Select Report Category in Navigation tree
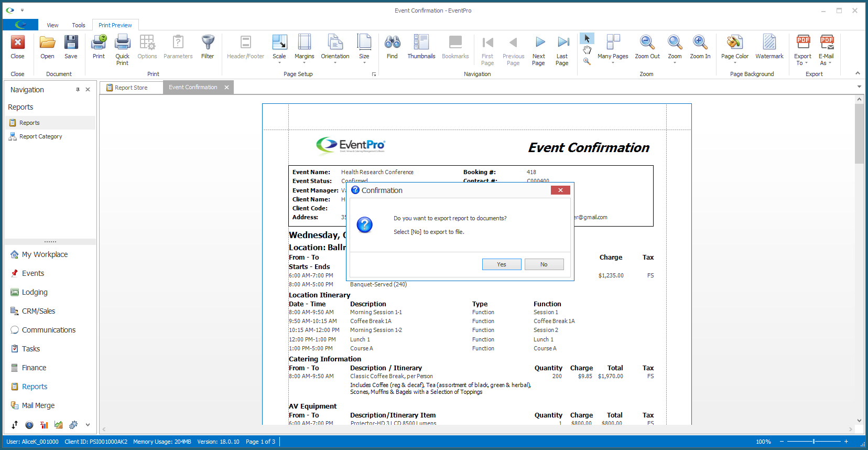868x450 pixels. coord(50,136)
